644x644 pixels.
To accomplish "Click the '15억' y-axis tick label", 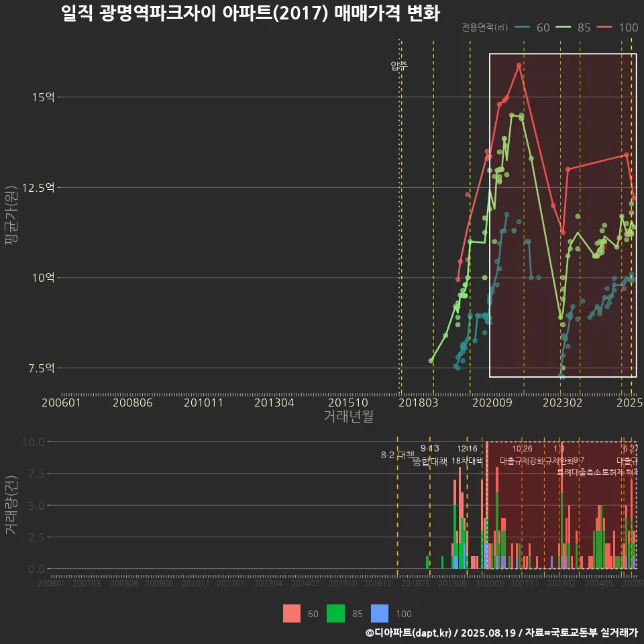I will tap(44, 97).
